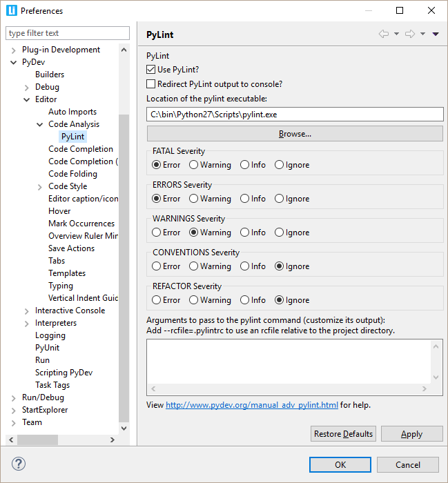Expand the StartExplorer node
The image size is (448, 483).
click(x=14, y=411)
